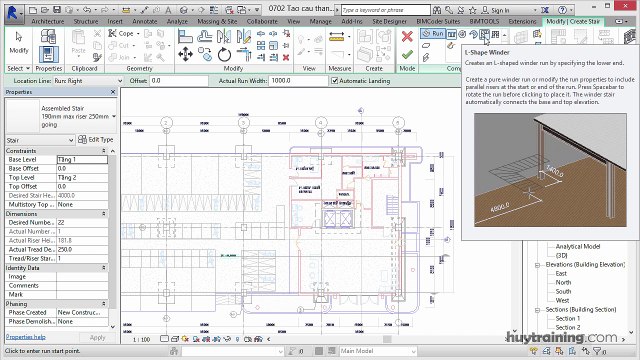Image resolution: width=640 pixels, height=360 pixels.
Task: Collapse the Identity Data section
Action: point(104,268)
